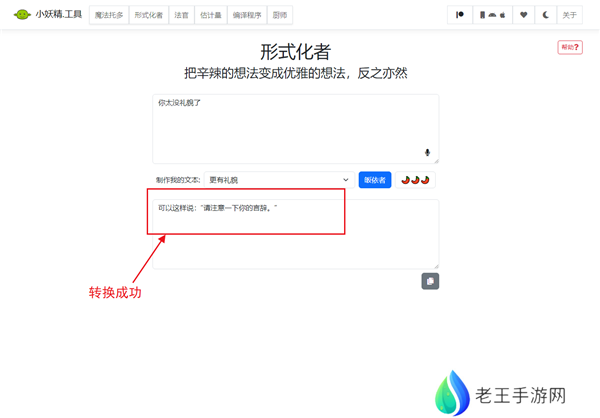Image resolution: width=600 pixels, height=418 pixels.
Task: Open the red 帮助 help button
Action: [569, 47]
